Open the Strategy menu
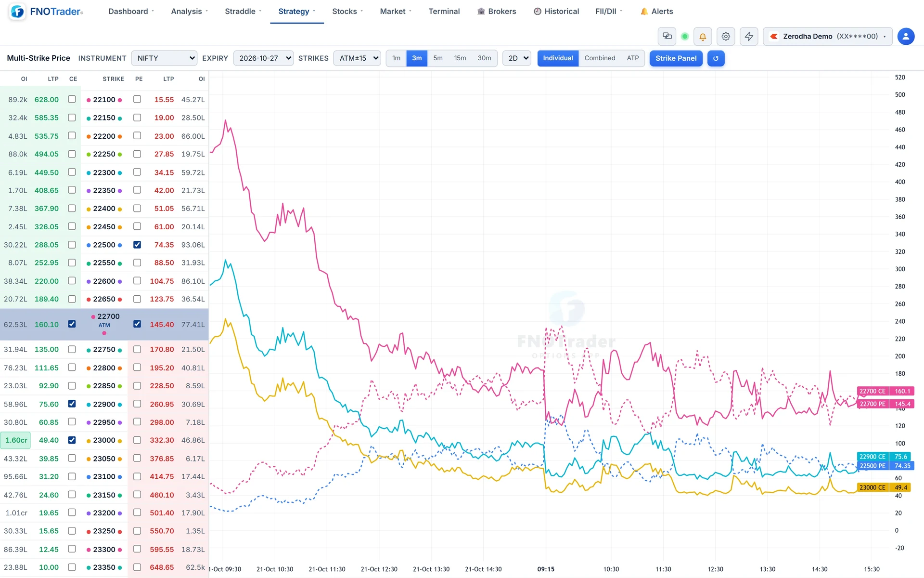 [297, 12]
